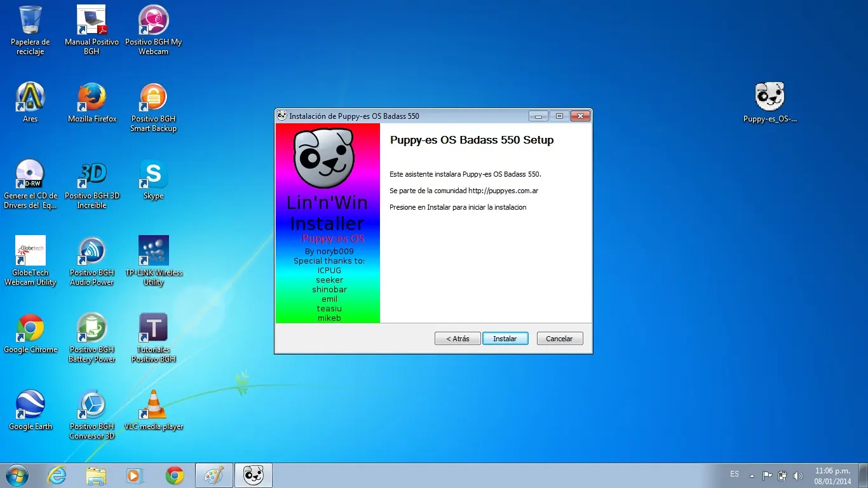Image resolution: width=868 pixels, height=488 pixels.
Task: Minimize the Puppy-es installer window
Action: [538, 116]
